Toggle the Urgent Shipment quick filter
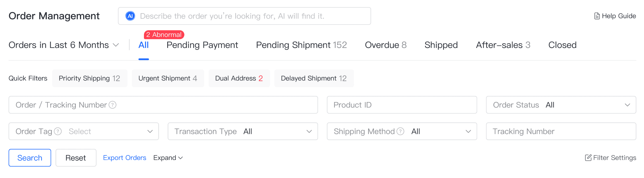 [168, 78]
